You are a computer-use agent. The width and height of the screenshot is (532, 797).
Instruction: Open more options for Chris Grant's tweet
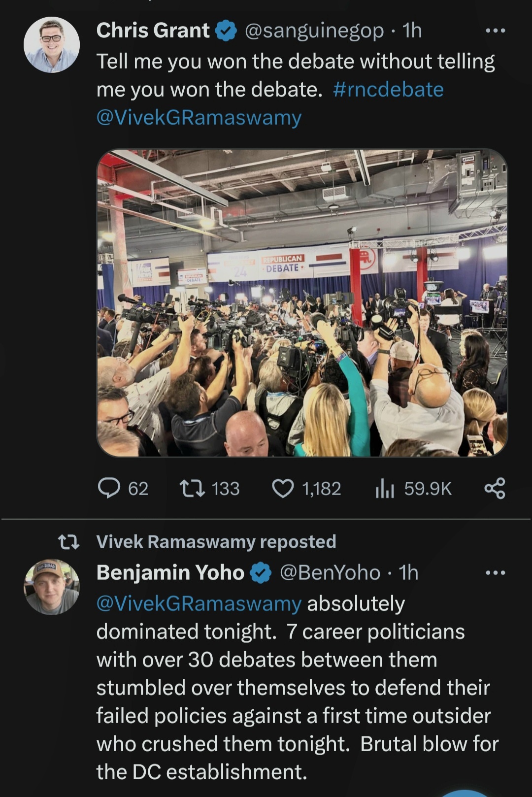pyautogui.click(x=495, y=31)
